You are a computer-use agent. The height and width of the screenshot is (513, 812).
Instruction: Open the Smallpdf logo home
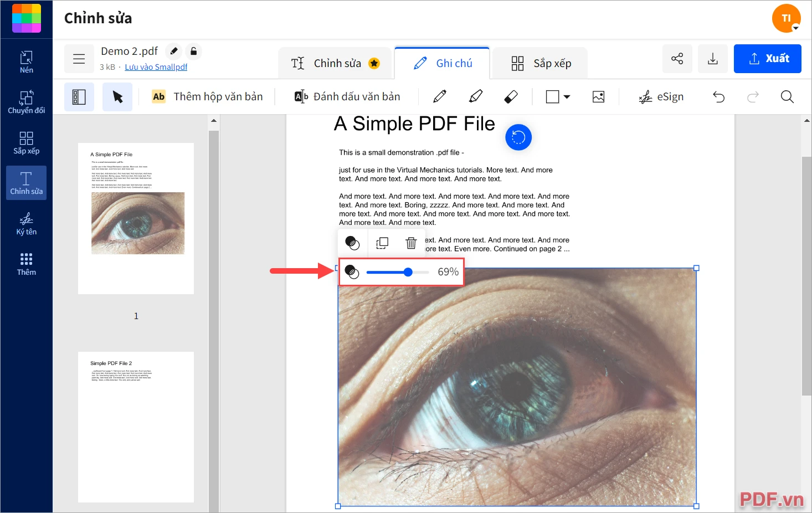pyautogui.click(x=27, y=18)
